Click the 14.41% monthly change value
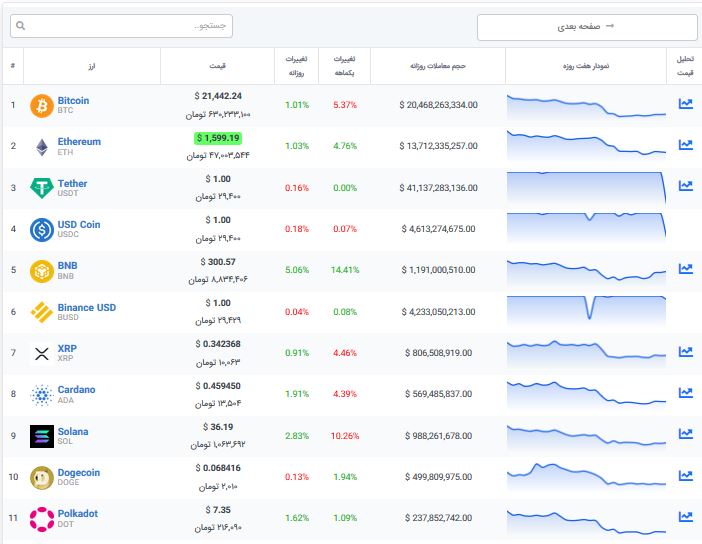Screen dimensions: 702x544 pos(345,270)
